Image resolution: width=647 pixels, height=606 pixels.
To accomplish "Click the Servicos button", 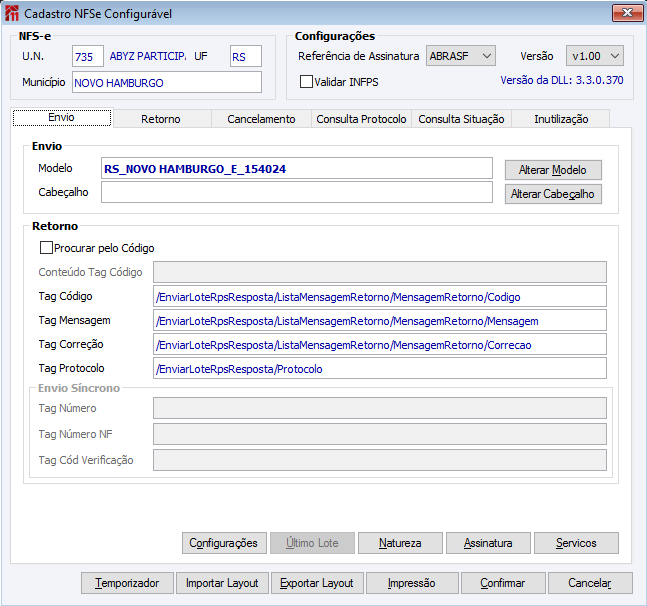I will coord(576,543).
